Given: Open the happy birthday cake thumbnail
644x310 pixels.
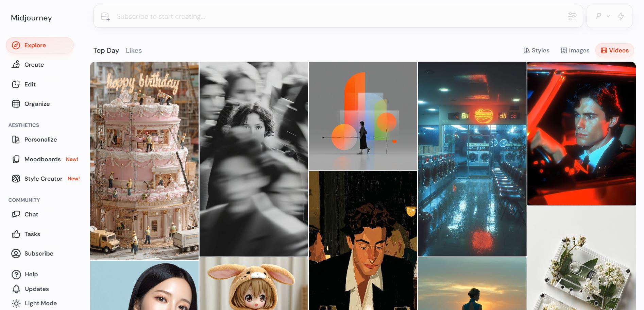Looking at the screenshot, I should 144,161.
